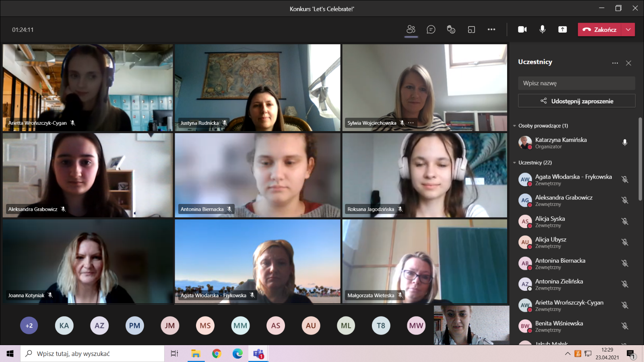Viewport: 644px width, 362px height.
Task: Open the Windows Start menu
Action: tap(10, 354)
